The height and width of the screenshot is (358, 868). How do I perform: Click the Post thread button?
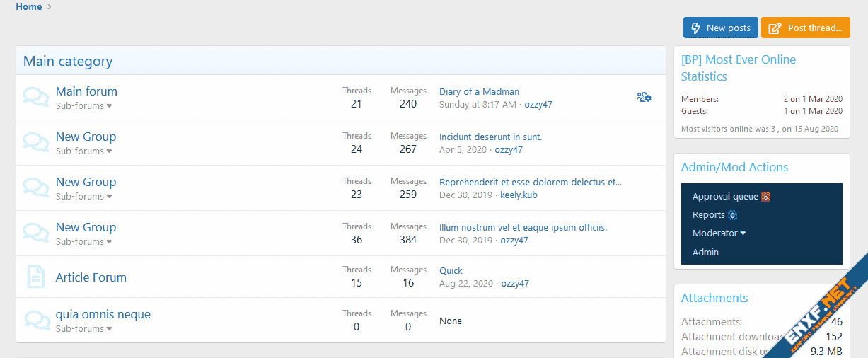point(805,28)
